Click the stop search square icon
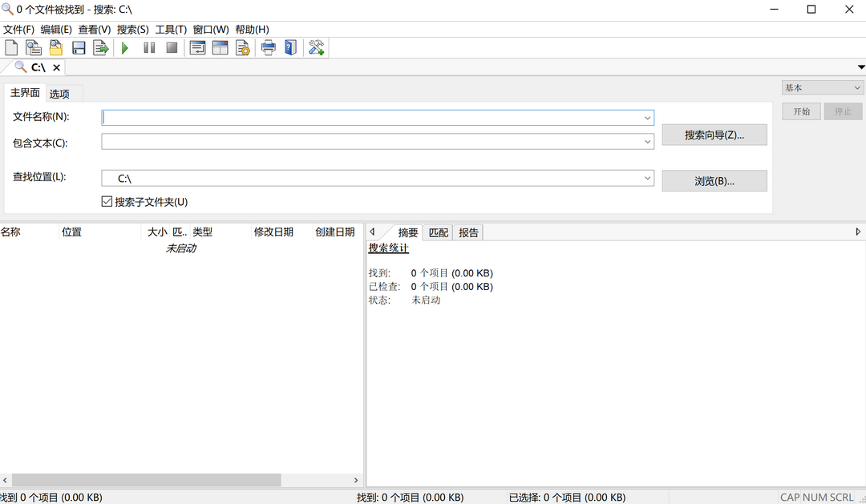The height and width of the screenshot is (504, 866). (172, 48)
